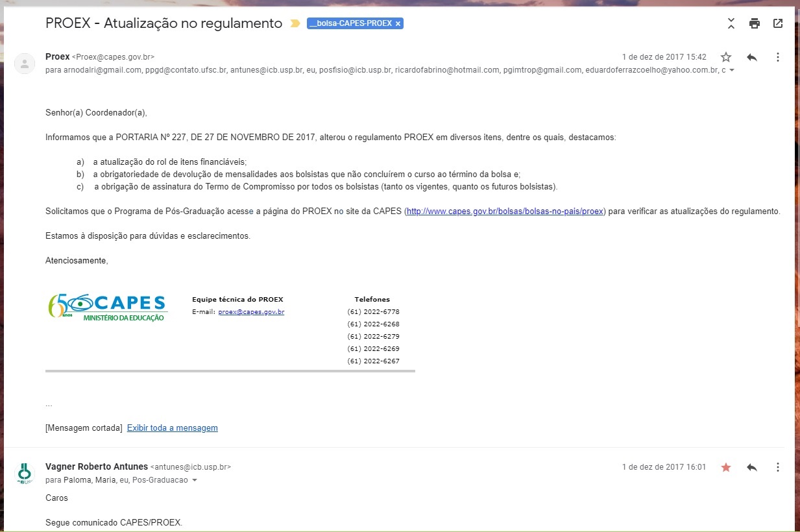
Task: Click the date '1 de dez de 2017 15:42'
Action: 664,57
